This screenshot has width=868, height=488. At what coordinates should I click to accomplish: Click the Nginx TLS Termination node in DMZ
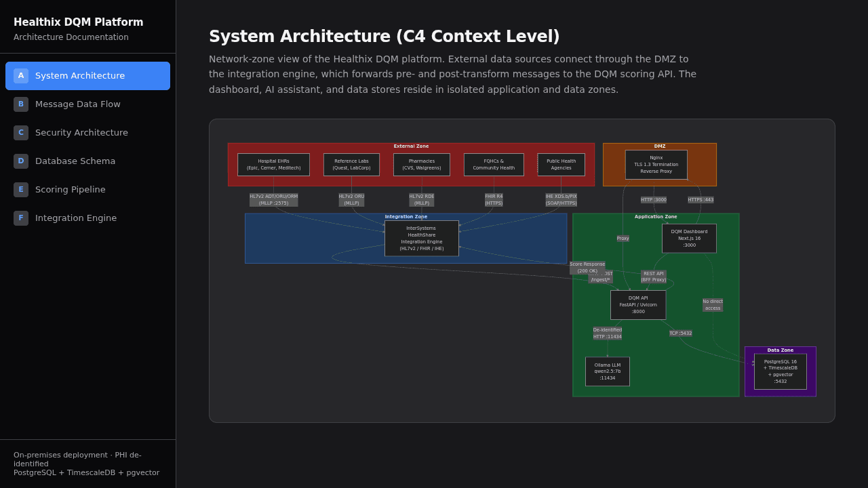click(655, 164)
